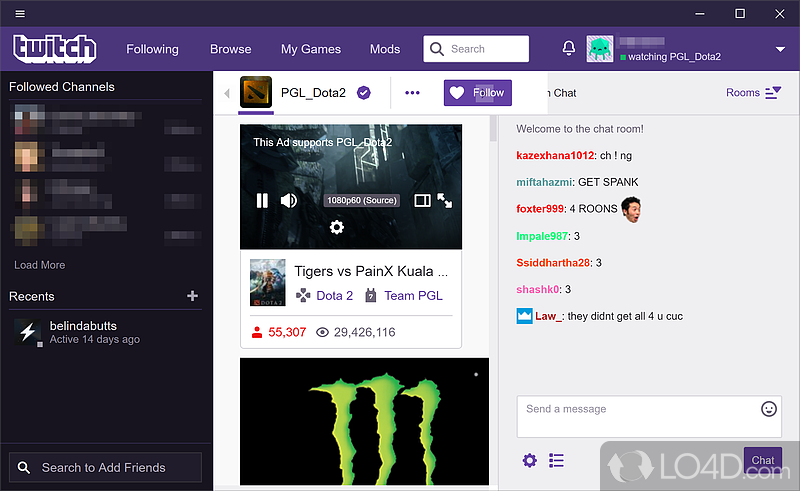Viewport: 800px width, 491px height.
Task: Open the Mods tab
Action: [385, 49]
